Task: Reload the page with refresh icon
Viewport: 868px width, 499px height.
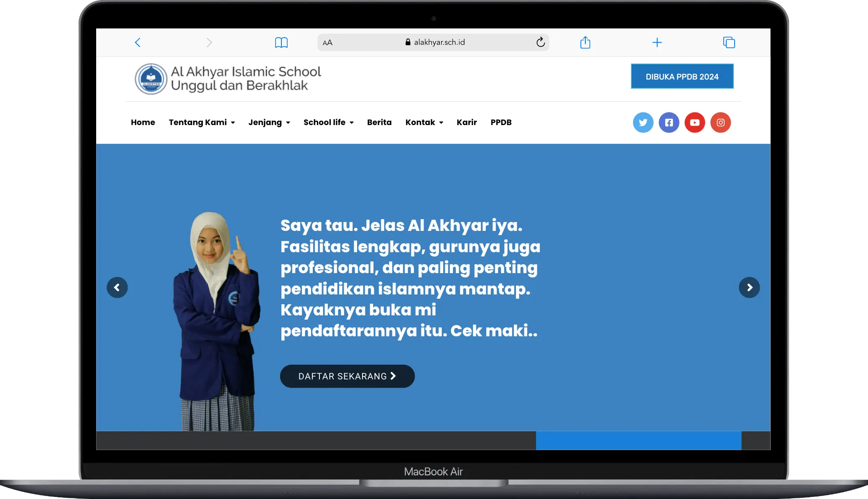Action: coord(540,42)
